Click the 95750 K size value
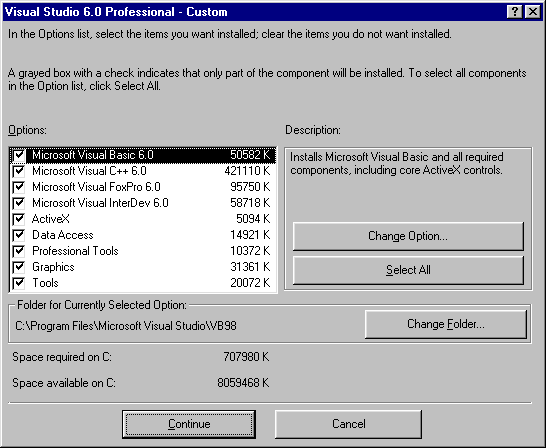546x448 pixels. point(250,187)
